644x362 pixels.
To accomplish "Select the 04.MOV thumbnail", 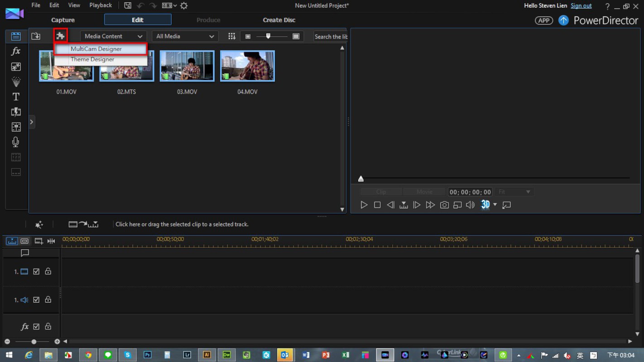I will [x=247, y=66].
